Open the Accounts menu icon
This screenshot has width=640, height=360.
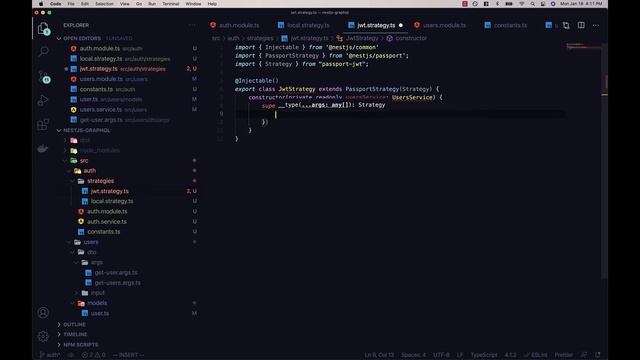pos(43,313)
